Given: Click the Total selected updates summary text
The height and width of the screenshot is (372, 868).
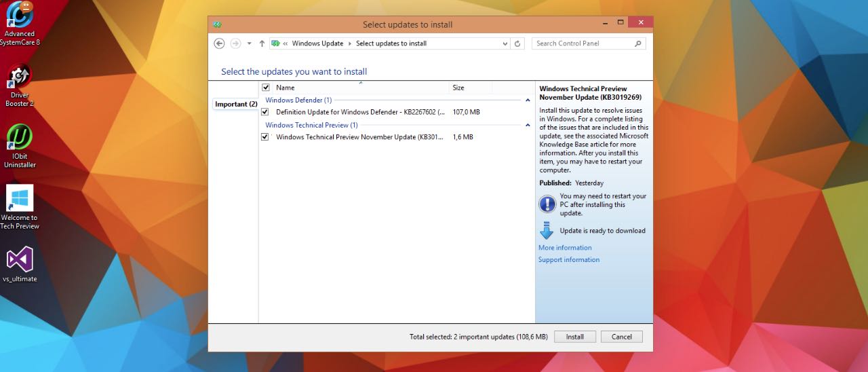Looking at the screenshot, I should pos(478,337).
